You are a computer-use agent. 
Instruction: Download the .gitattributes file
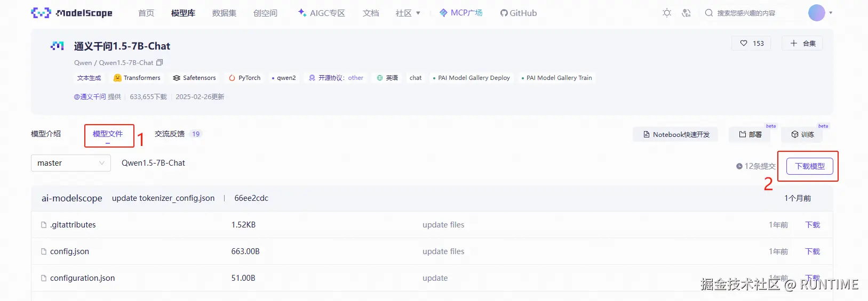pos(813,225)
